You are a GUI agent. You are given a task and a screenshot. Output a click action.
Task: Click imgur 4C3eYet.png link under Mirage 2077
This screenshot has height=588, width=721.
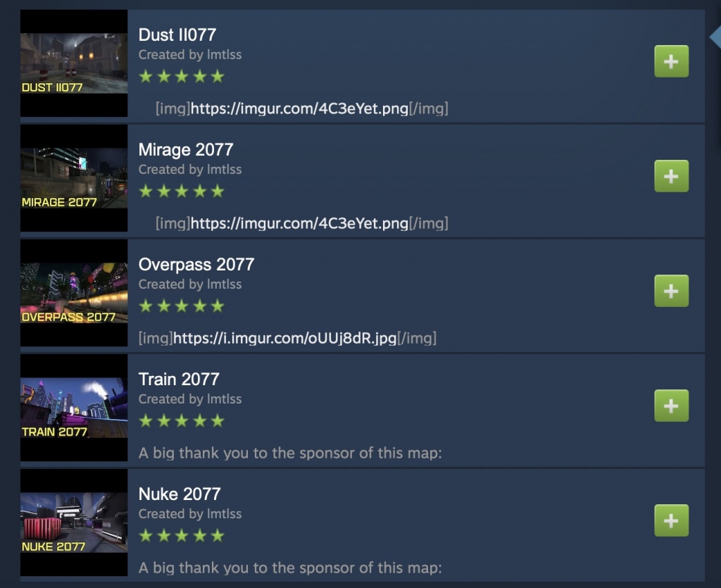pos(299,223)
